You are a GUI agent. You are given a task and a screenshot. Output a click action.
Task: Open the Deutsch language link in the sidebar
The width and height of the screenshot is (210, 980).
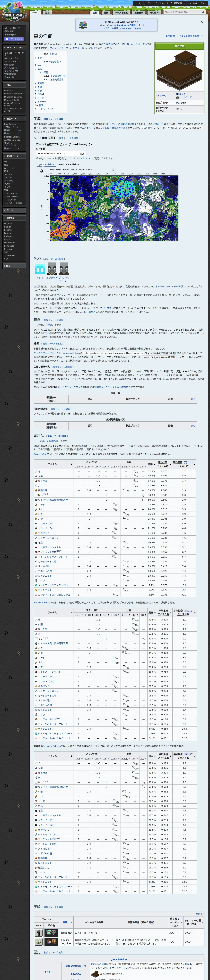coord(8,224)
